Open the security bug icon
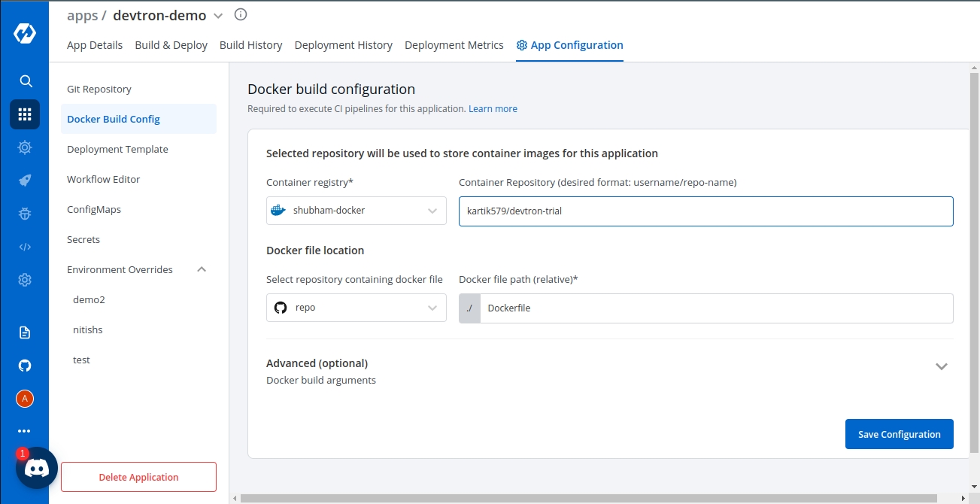980x504 pixels. [x=25, y=214]
